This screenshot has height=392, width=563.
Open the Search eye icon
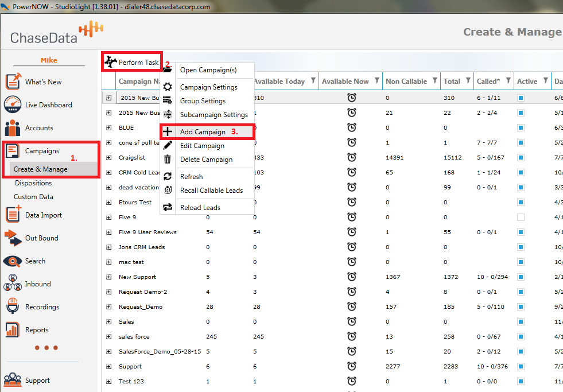tap(13, 261)
